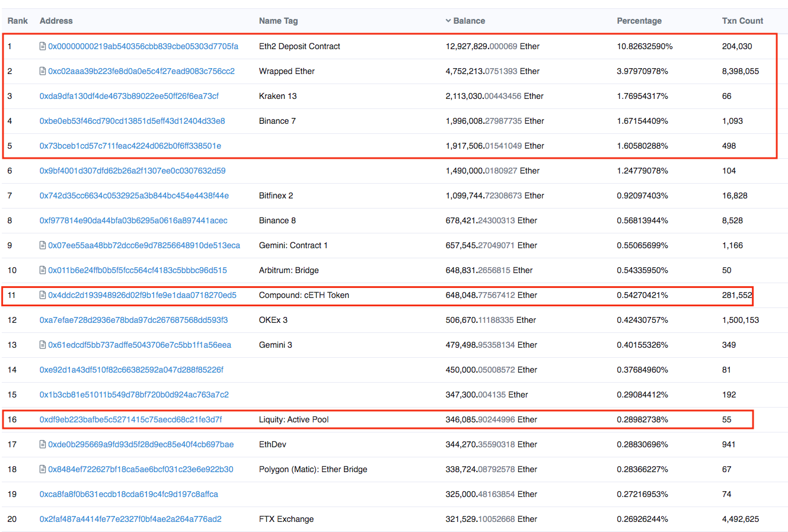Click percentage value 0.27216953%
788x532 pixels.
(x=643, y=494)
